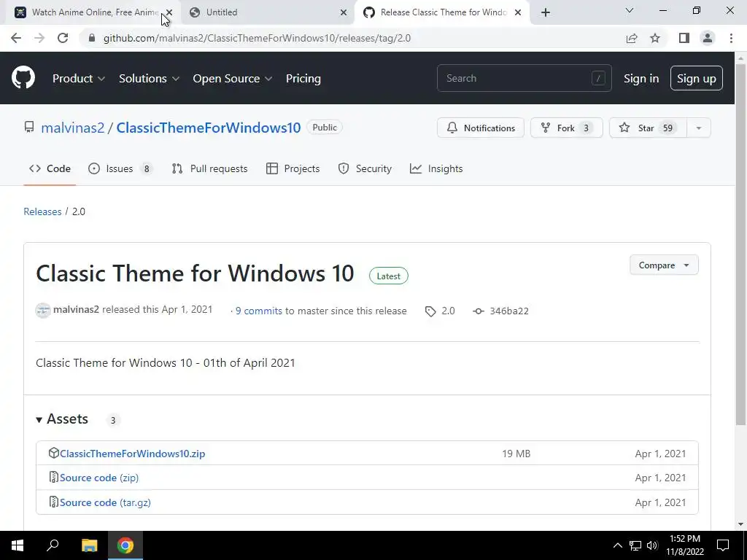Viewport: 747px width, 560px height.
Task: Click the Latest release label
Action: tap(389, 276)
